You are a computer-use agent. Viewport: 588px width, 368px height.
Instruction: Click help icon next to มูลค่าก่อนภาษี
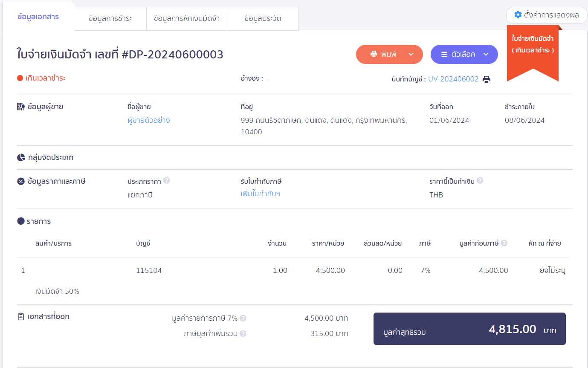[504, 243]
